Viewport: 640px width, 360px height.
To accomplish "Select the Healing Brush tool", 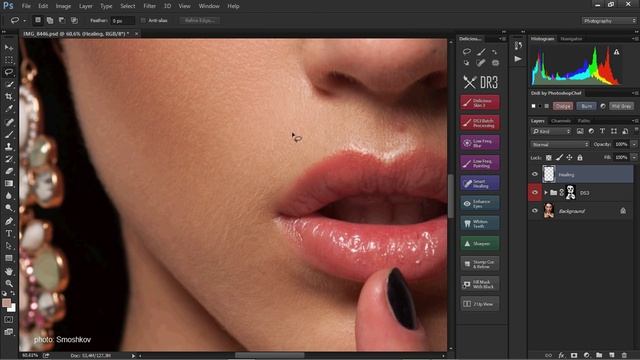I will coord(9,122).
